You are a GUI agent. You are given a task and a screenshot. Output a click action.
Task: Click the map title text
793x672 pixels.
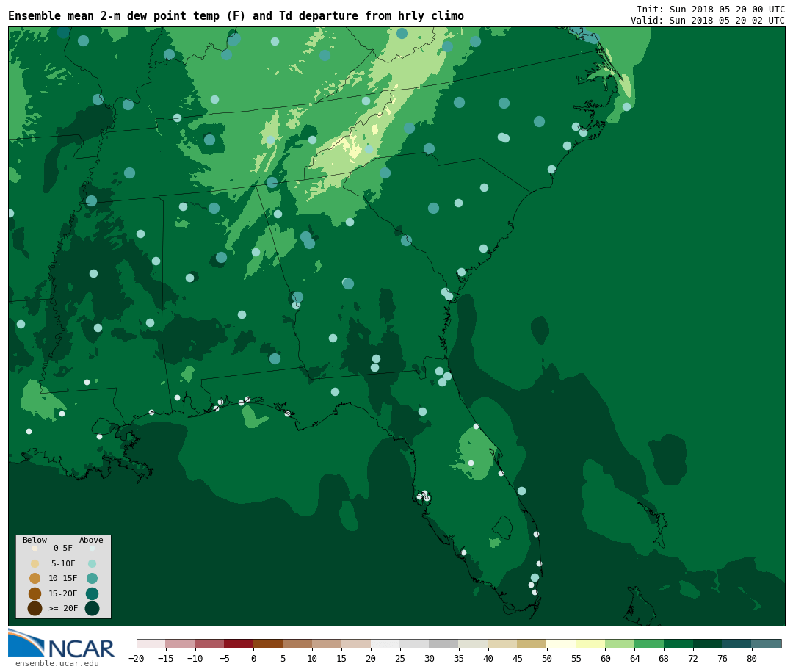pos(236,16)
